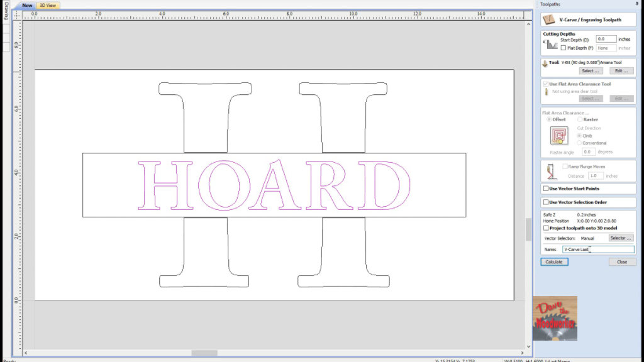Click the offset clearance pattern preview icon
This screenshot has width=644, height=362.
[x=559, y=136]
